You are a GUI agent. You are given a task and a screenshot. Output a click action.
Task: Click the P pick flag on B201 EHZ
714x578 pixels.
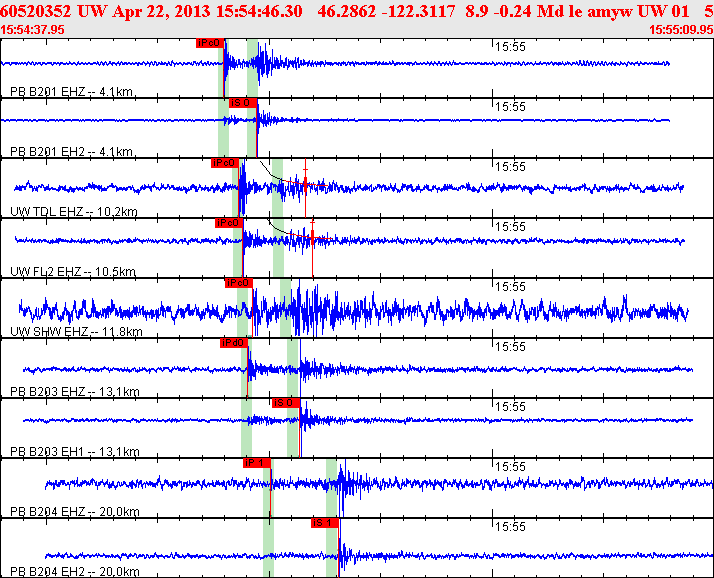click(208, 44)
